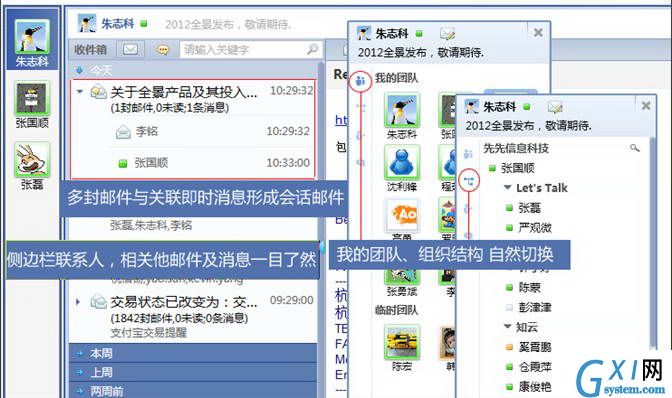The height and width of the screenshot is (398, 672).
Task: Open conversation 交易状态已改变为：交...
Action: [x=184, y=302]
